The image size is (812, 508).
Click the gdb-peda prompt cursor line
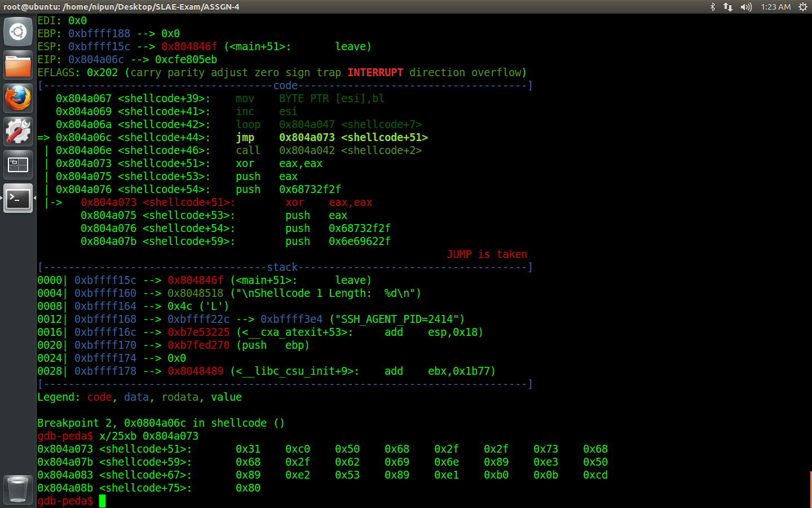point(72,501)
